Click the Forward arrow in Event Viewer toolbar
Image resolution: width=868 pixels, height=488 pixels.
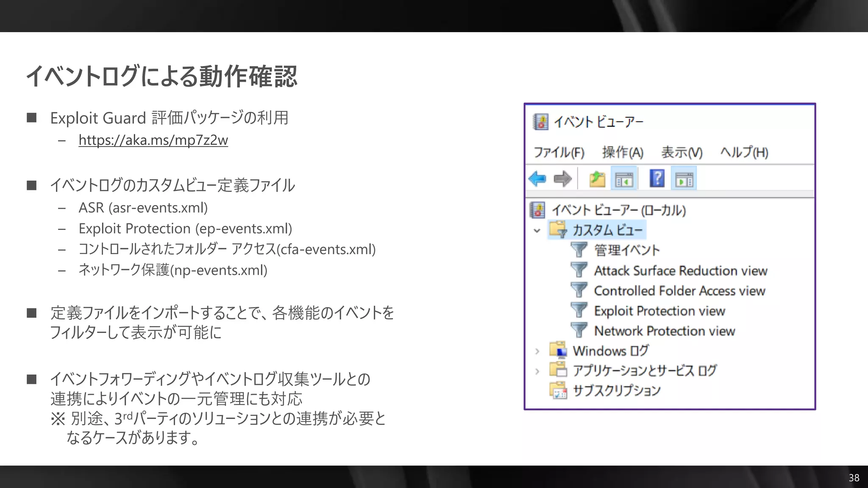[562, 179]
